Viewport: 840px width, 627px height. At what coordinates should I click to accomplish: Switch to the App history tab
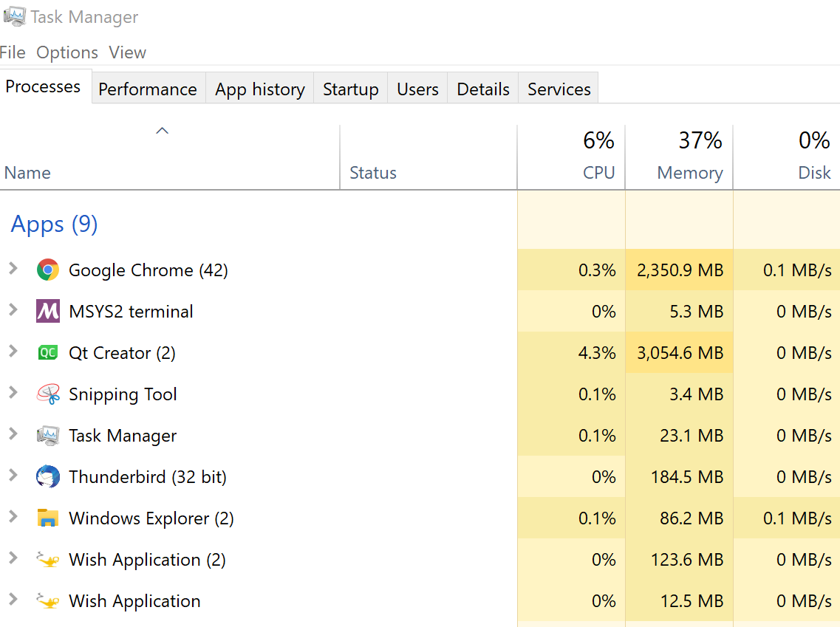tap(260, 89)
